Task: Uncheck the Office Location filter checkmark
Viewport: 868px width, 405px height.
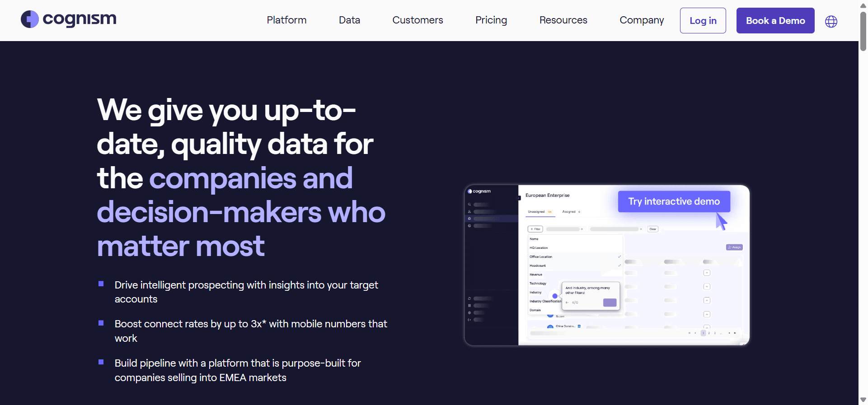Action: (619, 256)
